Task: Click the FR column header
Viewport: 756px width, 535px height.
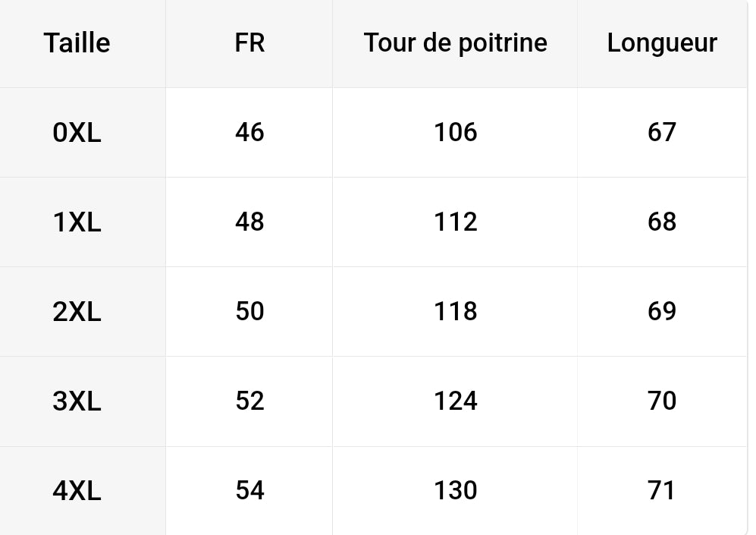Action: coord(249,43)
